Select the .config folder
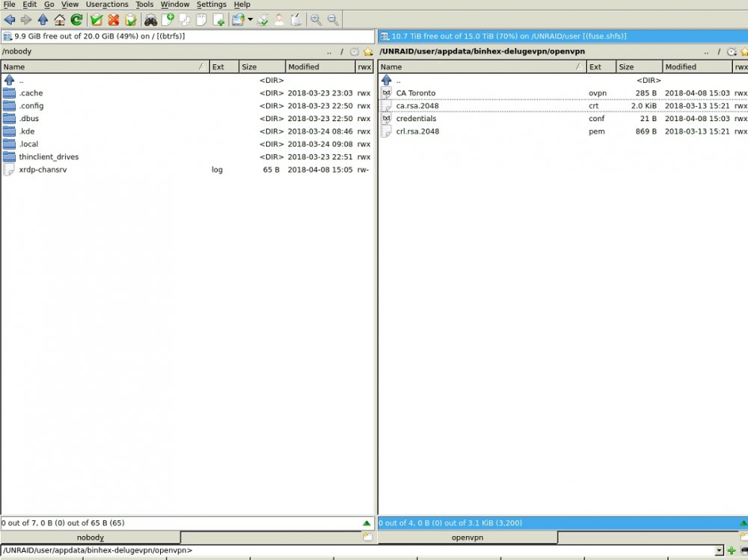Screen dimensions: 748x560 pyautogui.click(x=187, y=106)
